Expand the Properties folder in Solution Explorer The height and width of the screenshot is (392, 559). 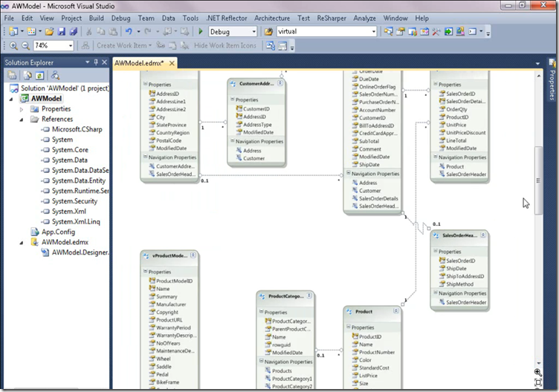22,109
